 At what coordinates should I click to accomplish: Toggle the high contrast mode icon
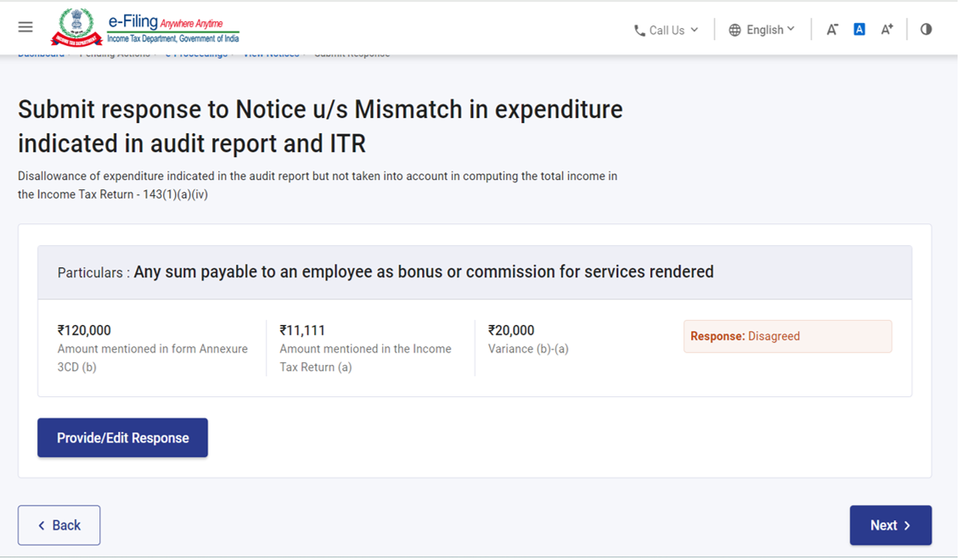click(926, 30)
